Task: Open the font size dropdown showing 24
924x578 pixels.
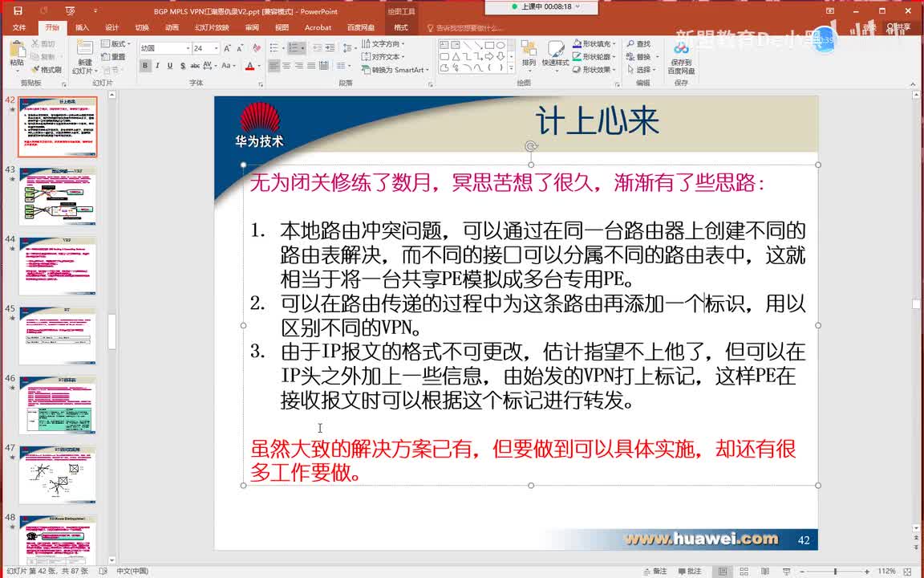Action: 217,48
